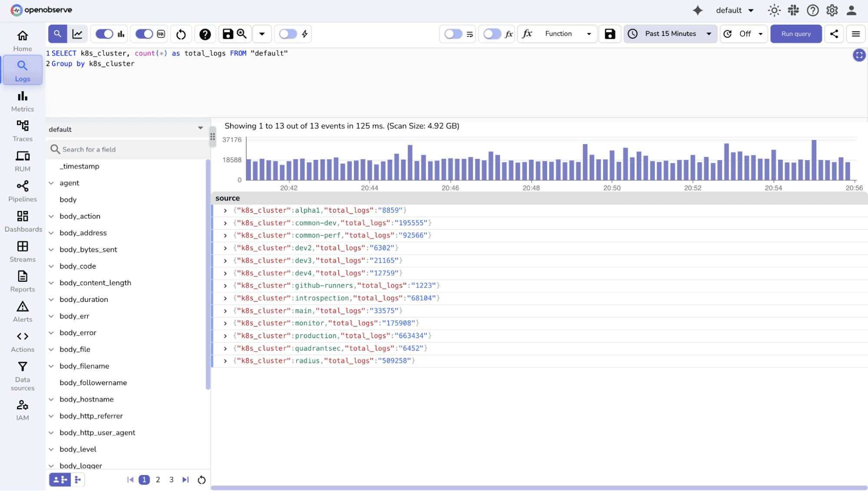Open the default organization dropdown menu
868x491 pixels.
tap(735, 10)
